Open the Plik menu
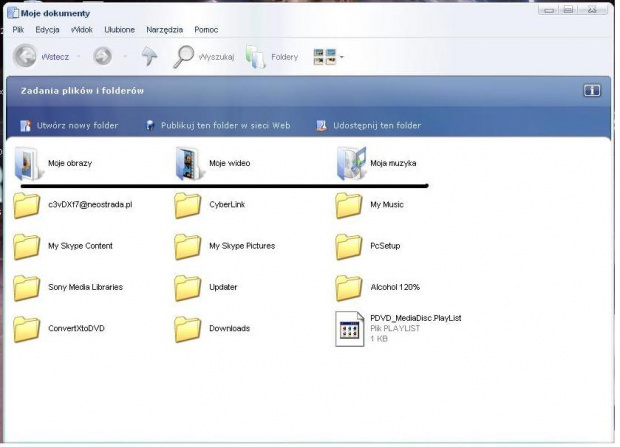Viewport: 620px width, 447px height. pyautogui.click(x=18, y=30)
